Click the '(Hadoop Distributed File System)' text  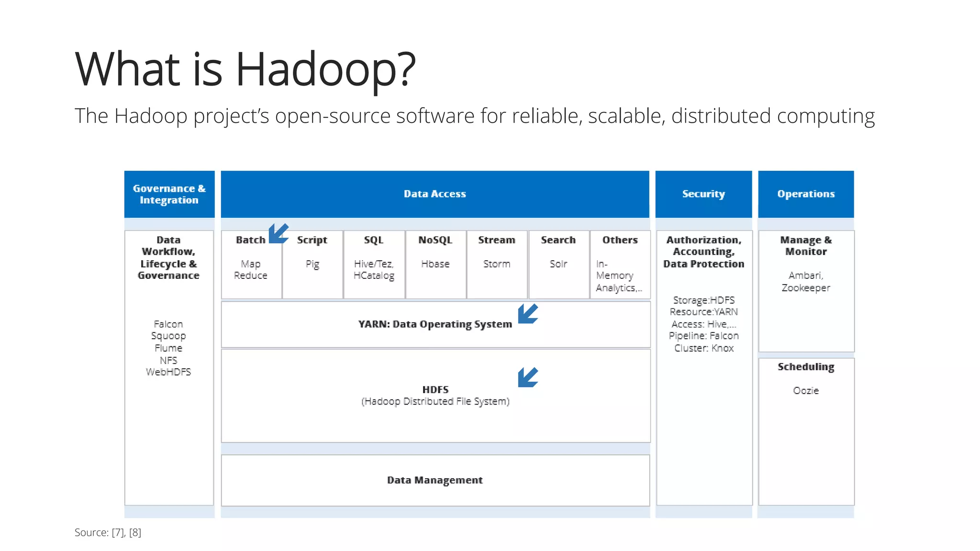pos(435,402)
